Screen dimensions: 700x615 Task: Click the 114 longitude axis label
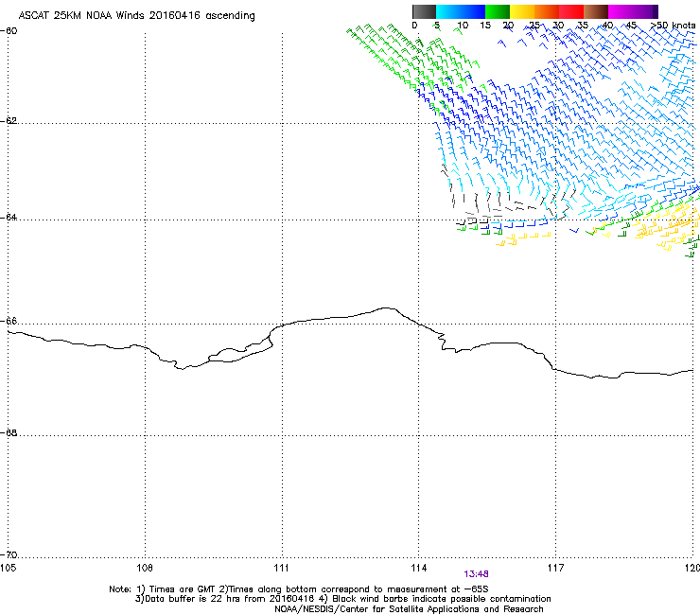coord(419,568)
